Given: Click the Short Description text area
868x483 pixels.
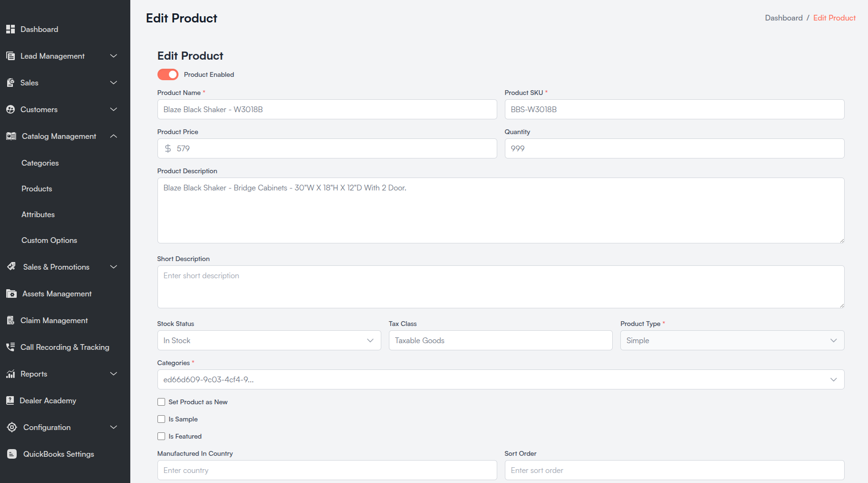Looking at the screenshot, I should [501, 287].
